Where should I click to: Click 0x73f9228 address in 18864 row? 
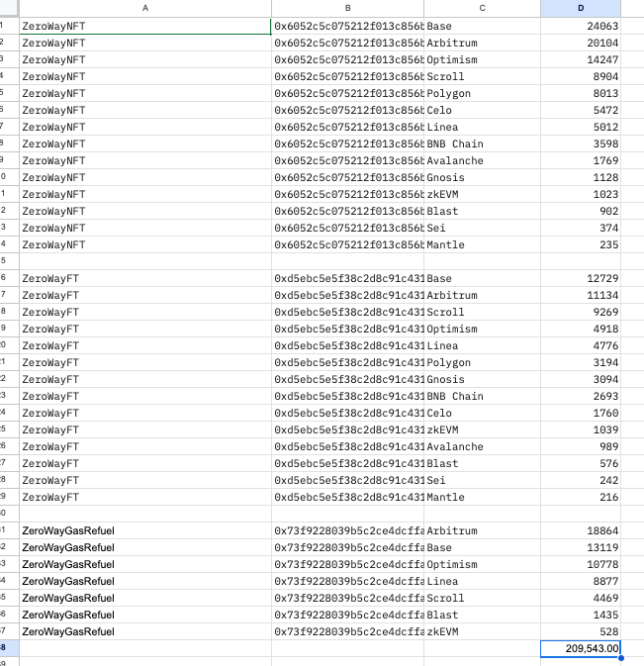pyautogui.click(x=347, y=531)
